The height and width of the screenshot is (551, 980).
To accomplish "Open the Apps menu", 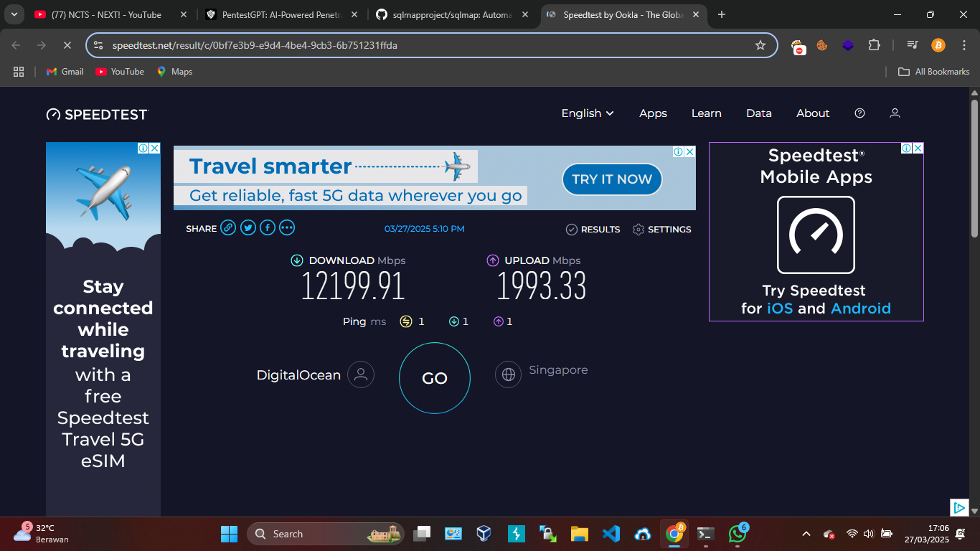I will (653, 113).
